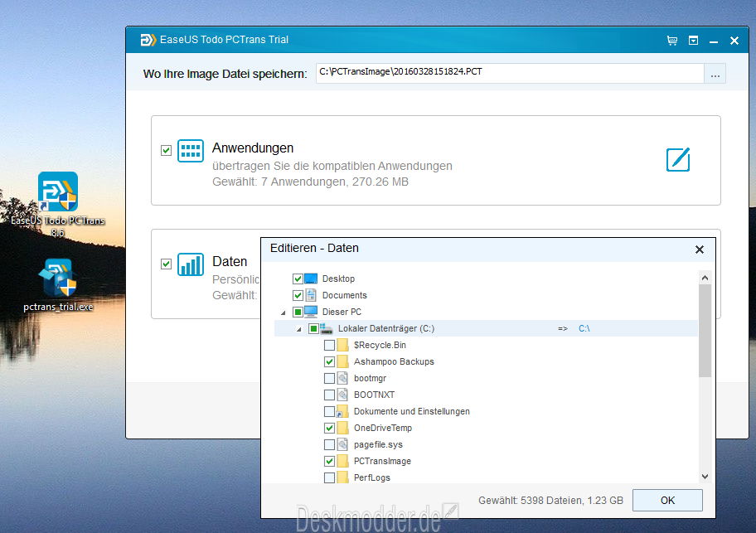Click the Lokaler Datenträger drive icon

(x=327, y=328)
